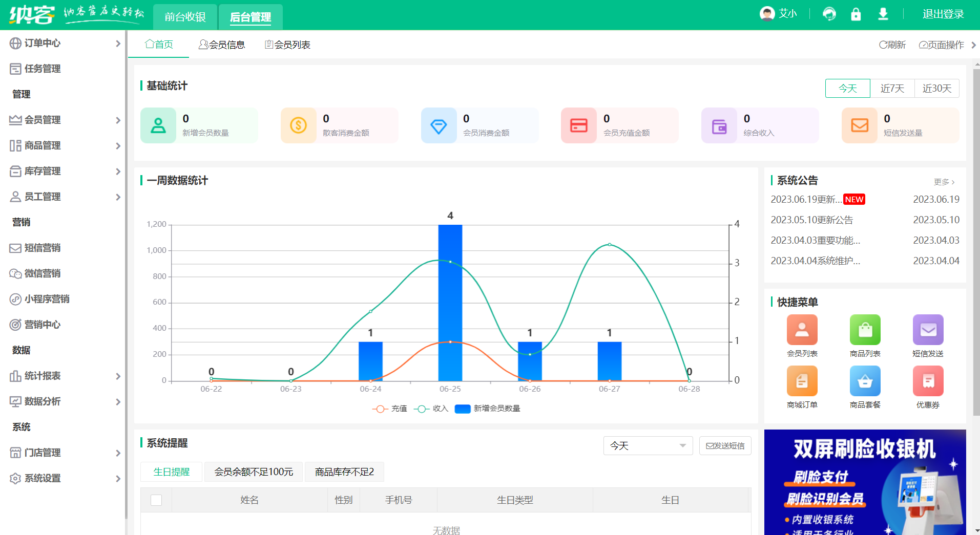The height and width of the screenshot is (535, 980).
Task: Toggle 新增会员数量 series in chart legend
Action: 487,409
